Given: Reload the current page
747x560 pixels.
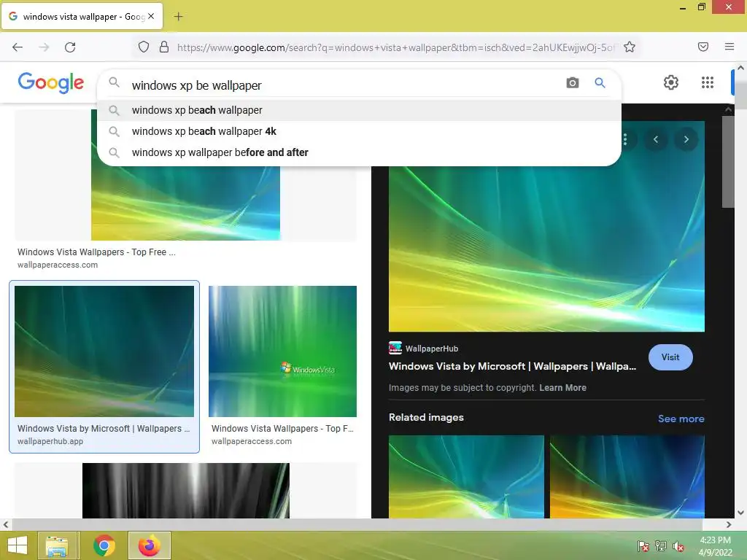Looking at the screenshot, I should 70,47.
